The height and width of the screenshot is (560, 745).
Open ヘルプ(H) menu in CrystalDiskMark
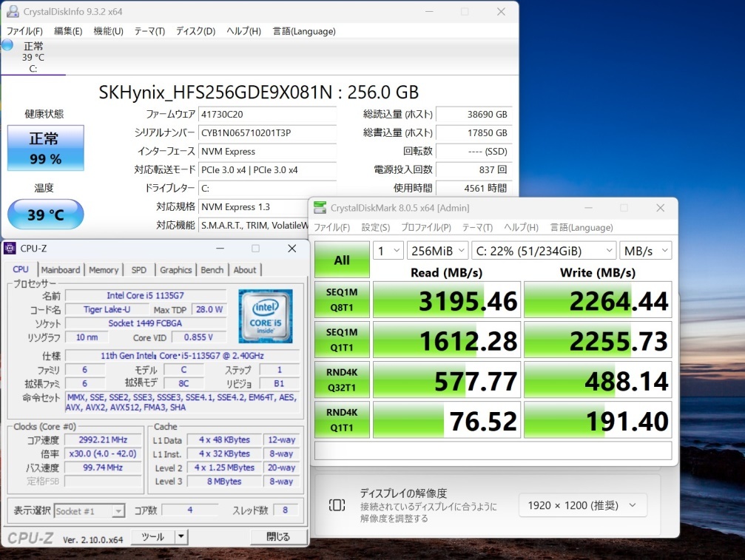(x=522, y=228)
